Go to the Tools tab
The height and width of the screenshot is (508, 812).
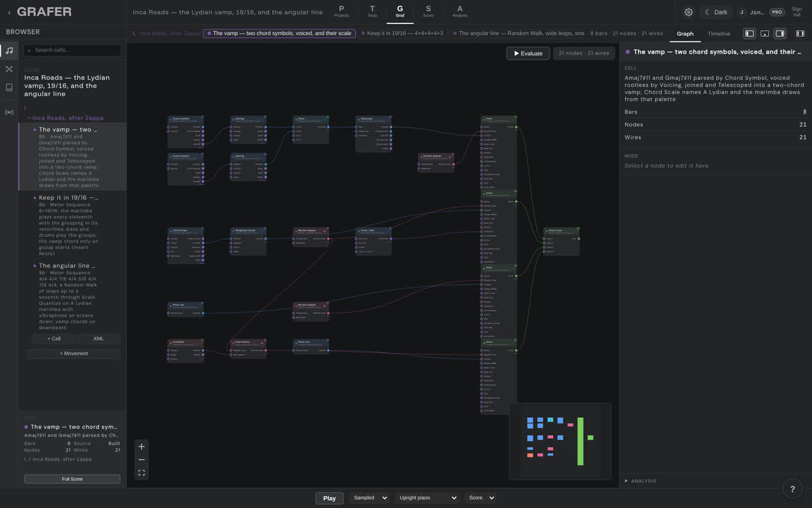372,11
